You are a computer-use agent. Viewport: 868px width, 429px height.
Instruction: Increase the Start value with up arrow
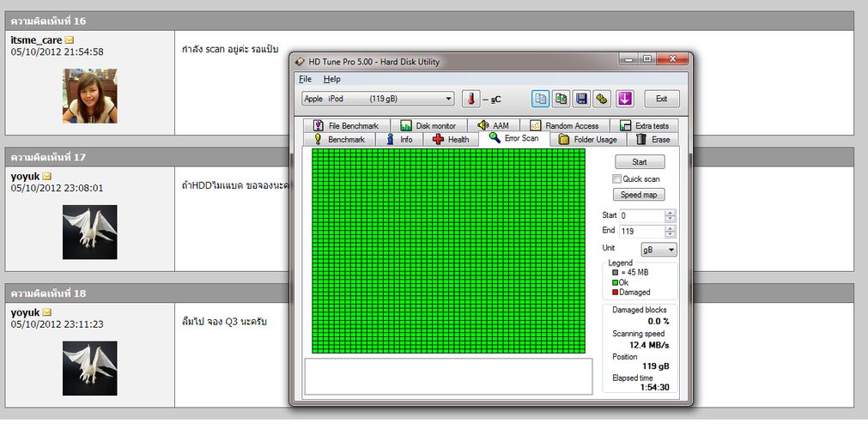coord(671,213)
